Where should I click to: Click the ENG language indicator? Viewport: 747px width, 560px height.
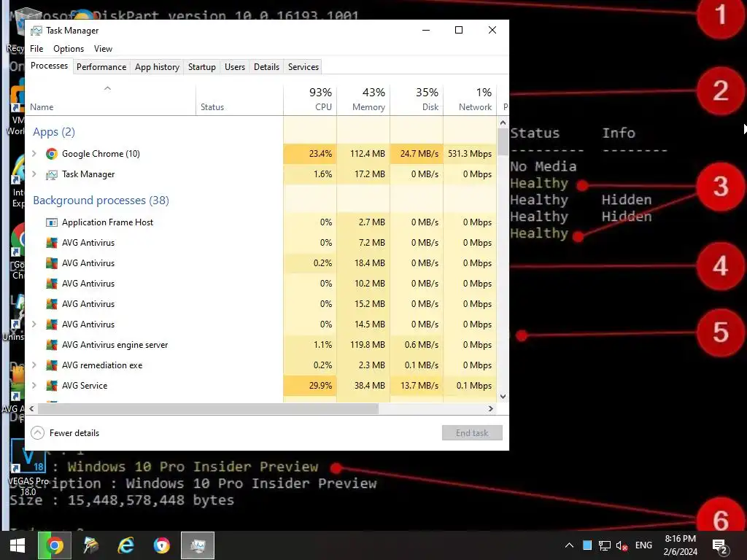click(643, 545)
